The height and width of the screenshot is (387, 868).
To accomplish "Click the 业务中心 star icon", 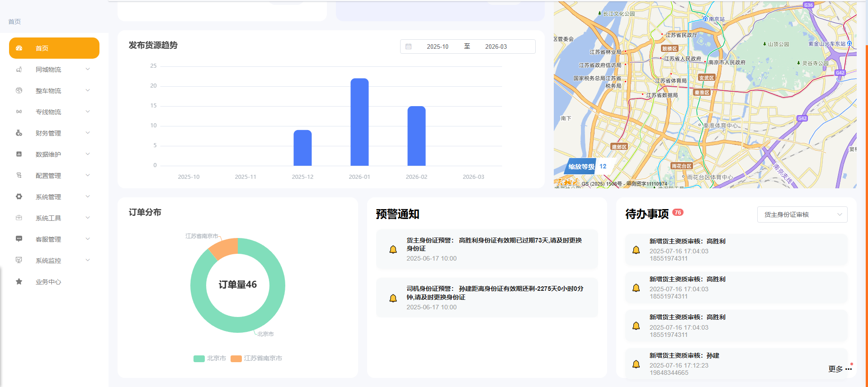I will (x=19, y=281).
